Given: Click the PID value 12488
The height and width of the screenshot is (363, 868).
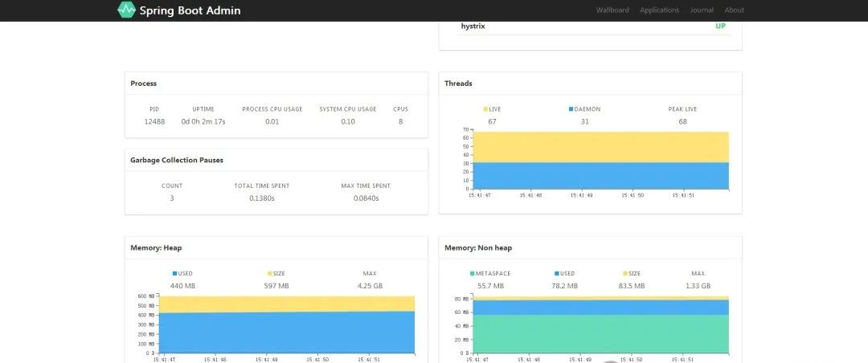Looking at the screenshot, I should coord(154,122).
